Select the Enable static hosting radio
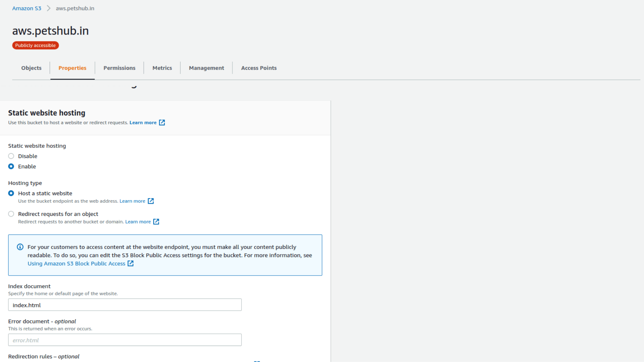Screen dimensions: 644x362 pos(11,167)
